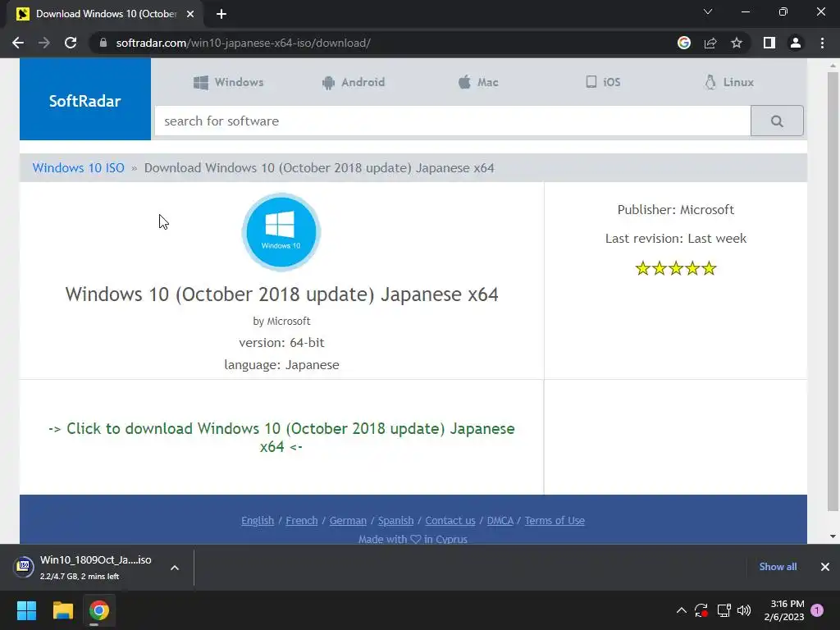Image resolution: width=840 pixels, height=630 pixels.
Task: Switch site language to German
Action: pyautogui.click(x=348, y=520)
